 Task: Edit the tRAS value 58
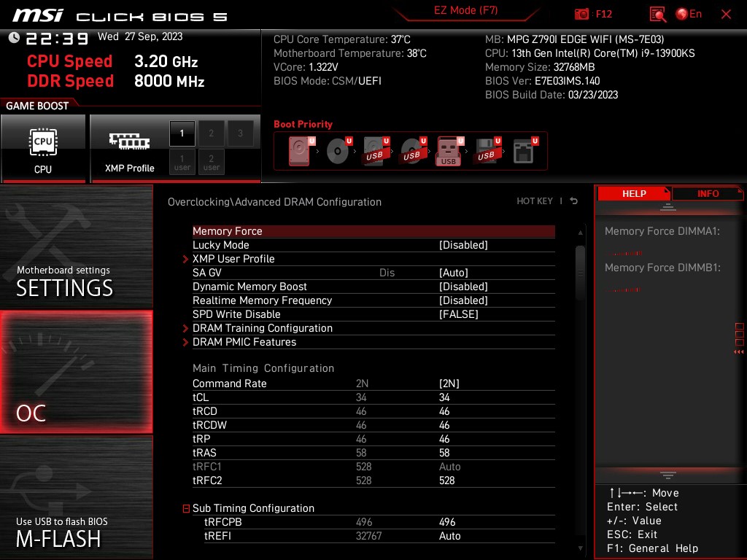click(444, 453)
